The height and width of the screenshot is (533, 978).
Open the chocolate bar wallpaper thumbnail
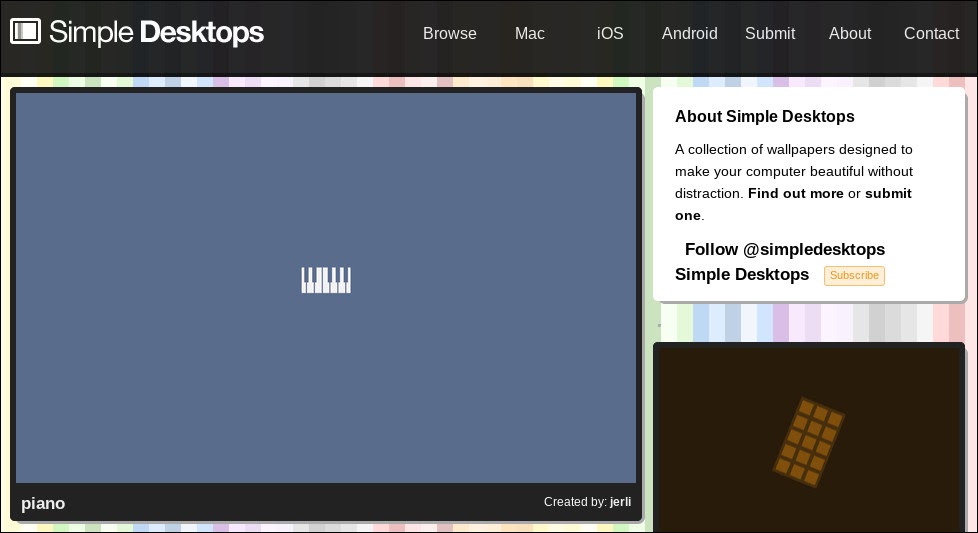[809, 438]
